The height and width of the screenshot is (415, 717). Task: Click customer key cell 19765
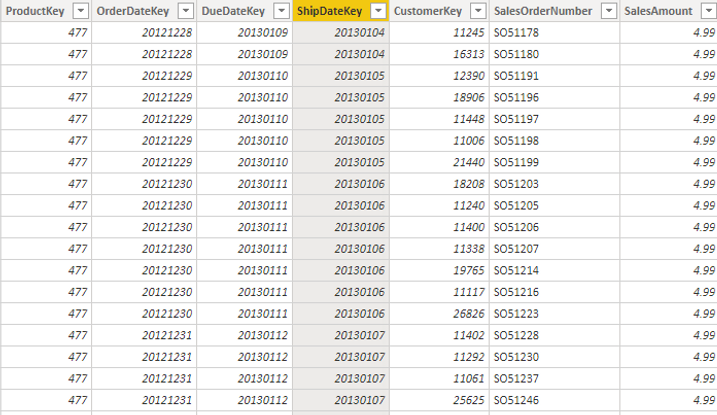click(x=439, y=271)
